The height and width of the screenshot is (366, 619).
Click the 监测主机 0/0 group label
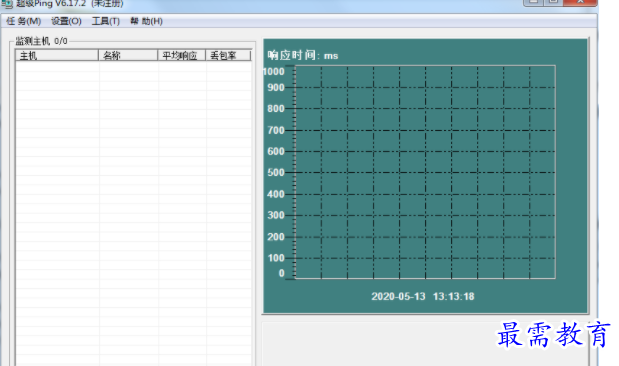click(x=41, y=41)
